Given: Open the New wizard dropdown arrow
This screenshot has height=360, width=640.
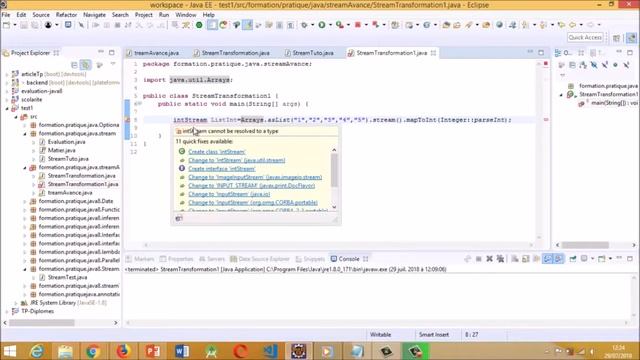Looking at the screenshot, I should (14, 25).
